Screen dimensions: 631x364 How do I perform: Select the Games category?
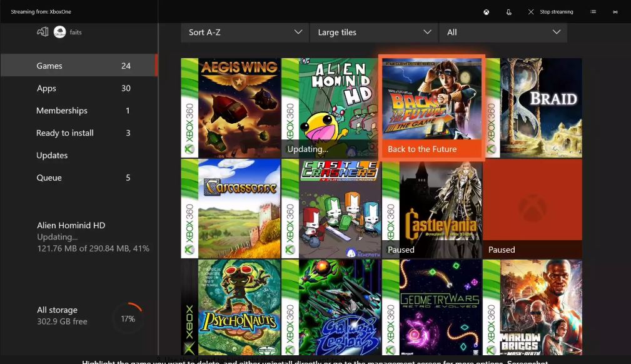pyautogui.click(x=79, y=66)
